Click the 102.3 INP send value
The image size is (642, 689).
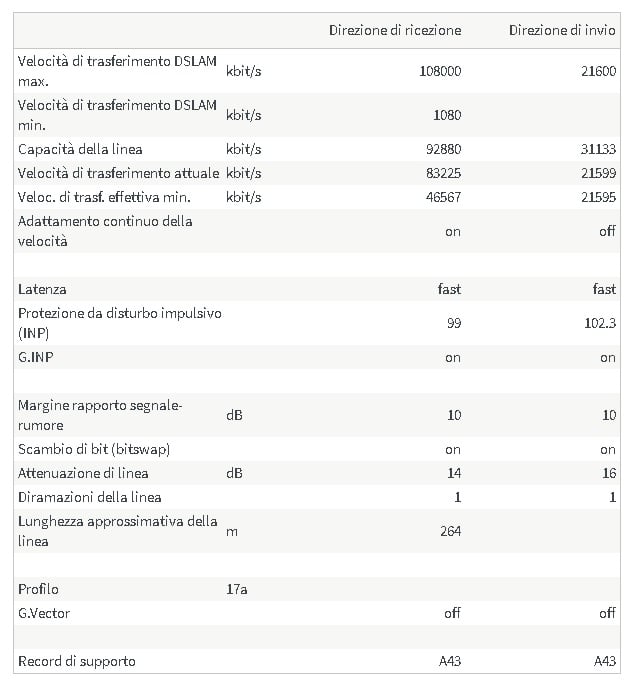(x=600, y=323)
